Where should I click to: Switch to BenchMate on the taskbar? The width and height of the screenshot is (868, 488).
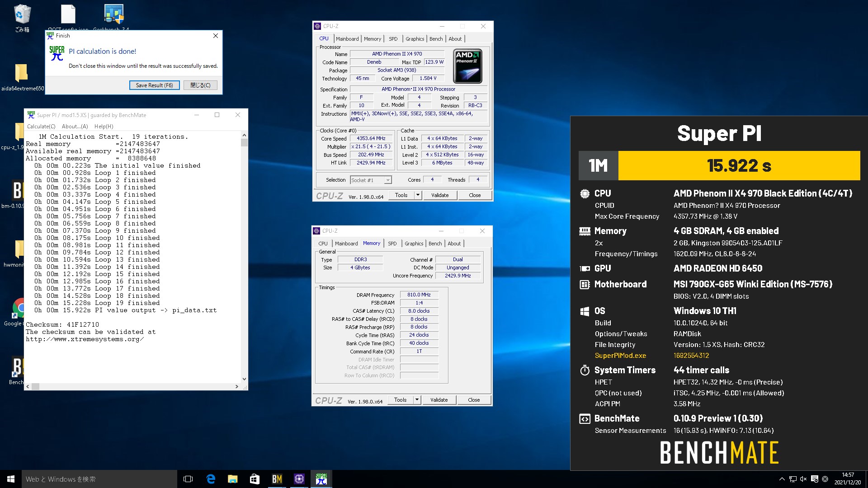[x=277, y=479]
